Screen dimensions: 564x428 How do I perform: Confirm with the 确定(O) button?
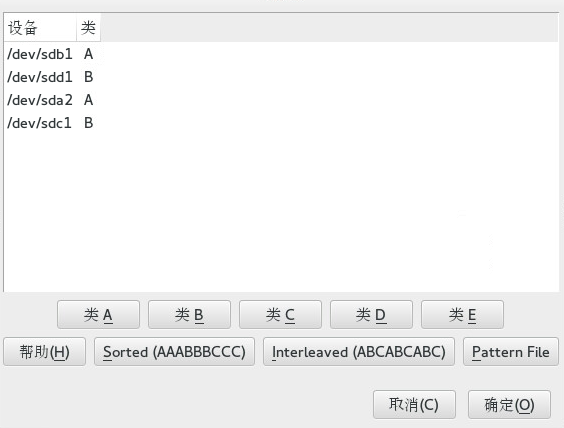point(509,405)
